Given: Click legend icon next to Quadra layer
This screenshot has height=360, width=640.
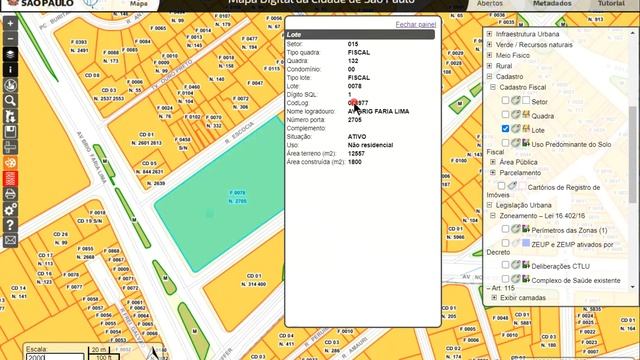Looking at the screenshot, I should 526,114.
